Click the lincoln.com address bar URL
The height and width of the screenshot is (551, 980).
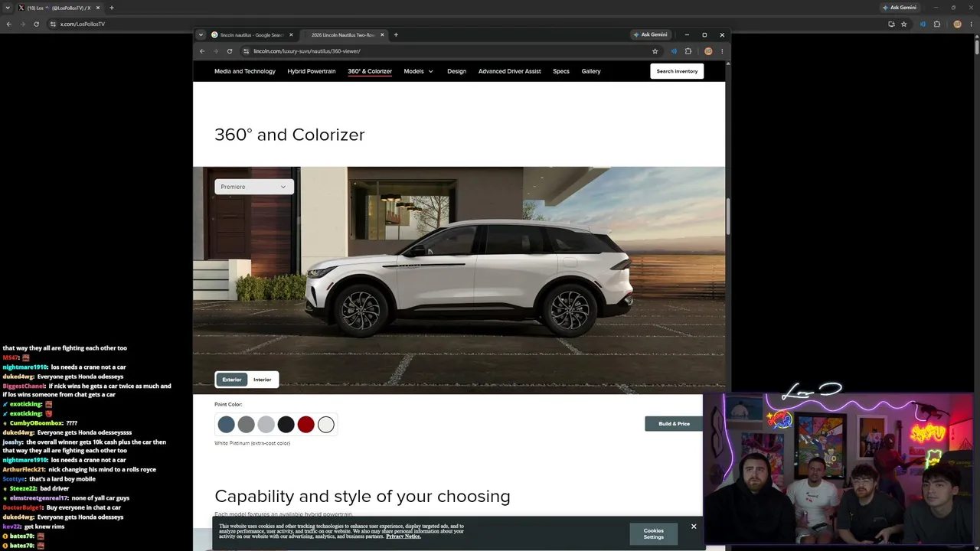click(x=307, y=51)
